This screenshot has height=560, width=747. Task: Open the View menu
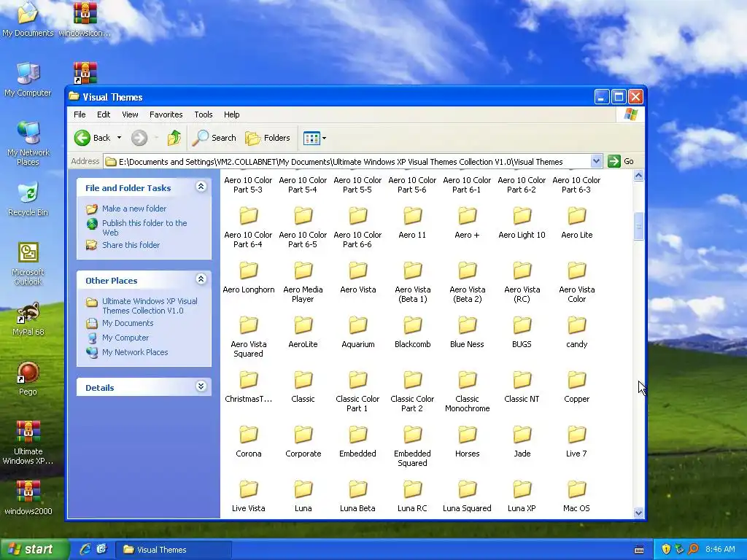130,114
